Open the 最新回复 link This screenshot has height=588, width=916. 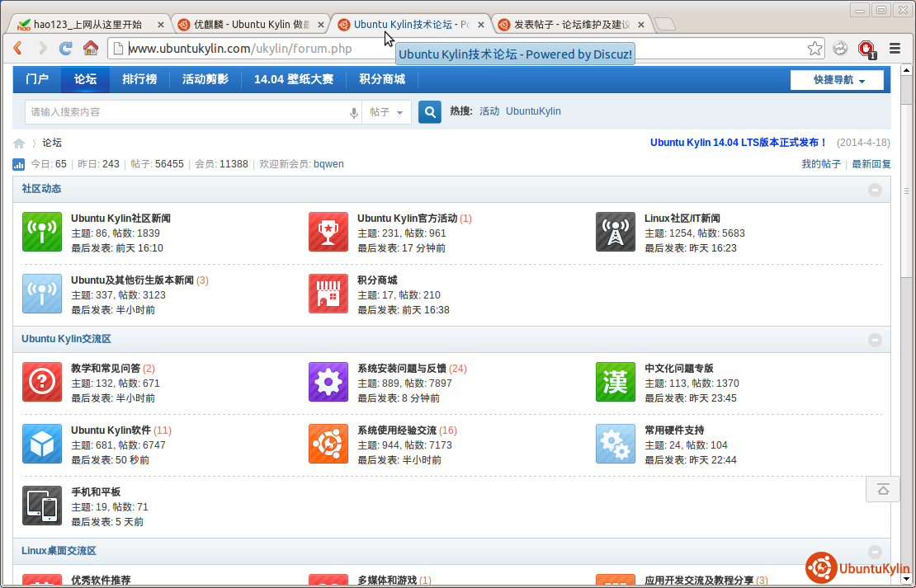(871, 164)
